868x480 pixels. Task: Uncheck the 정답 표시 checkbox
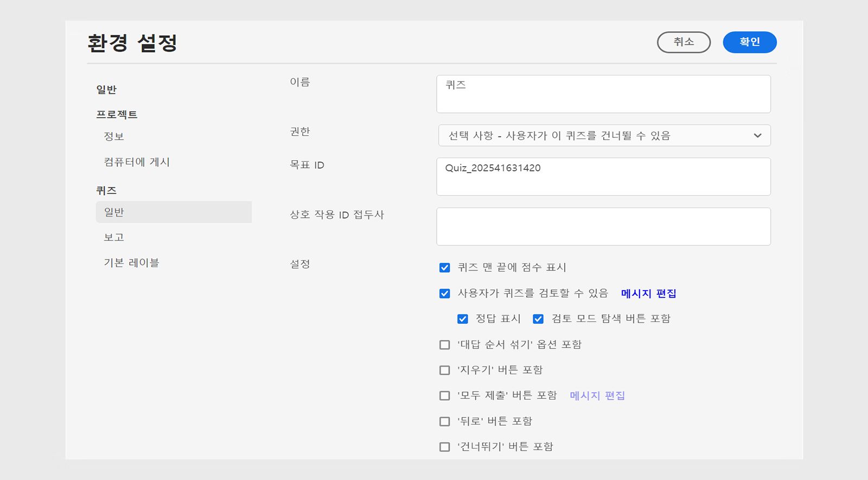463,319
